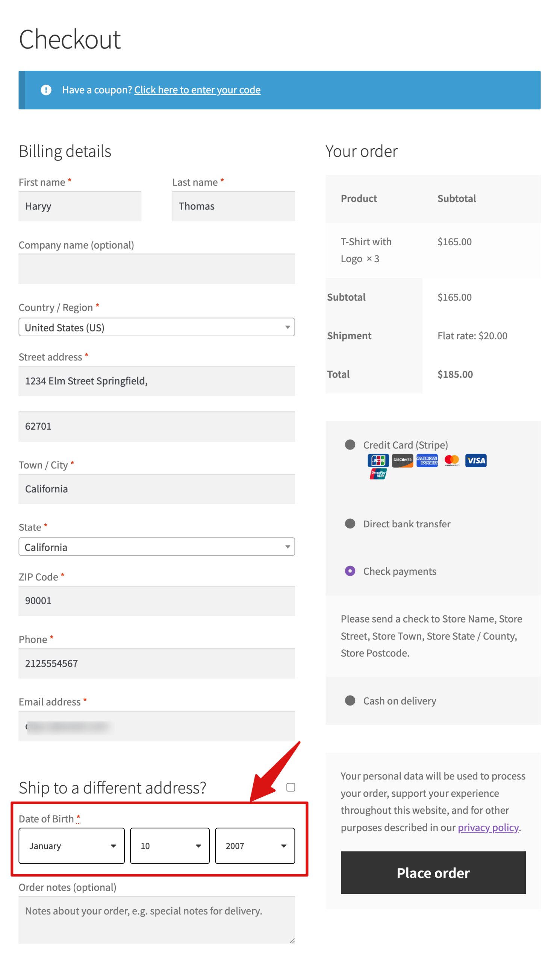This screenshot has width=560, height=963.
Task: Click the 'Date of Birth' field label
Action: pos(46,819)
